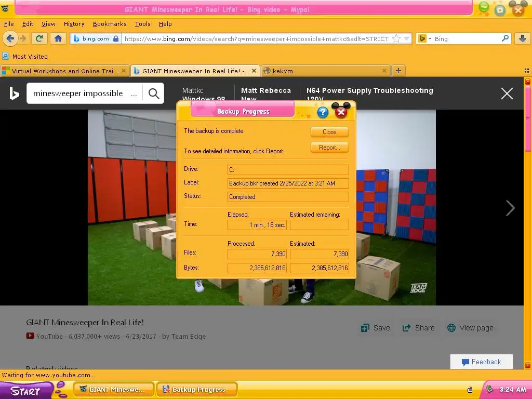Click the Processed files value 7,390
This screenshot has width=532, height=399.
[x=257, y=254]
